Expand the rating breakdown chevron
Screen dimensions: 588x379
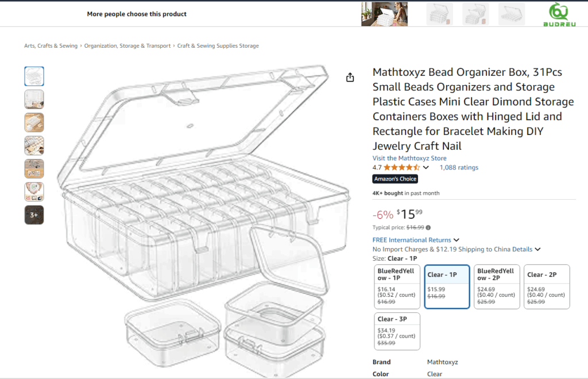coord(426,168)
